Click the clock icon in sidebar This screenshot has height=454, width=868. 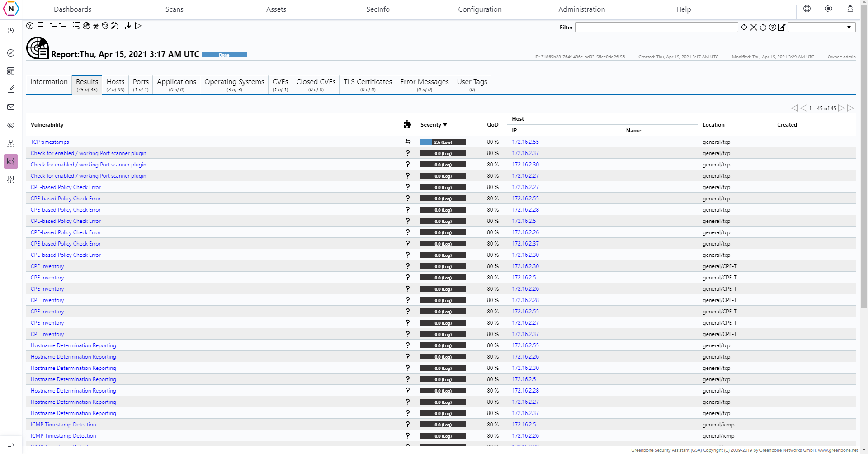point(11,31)
